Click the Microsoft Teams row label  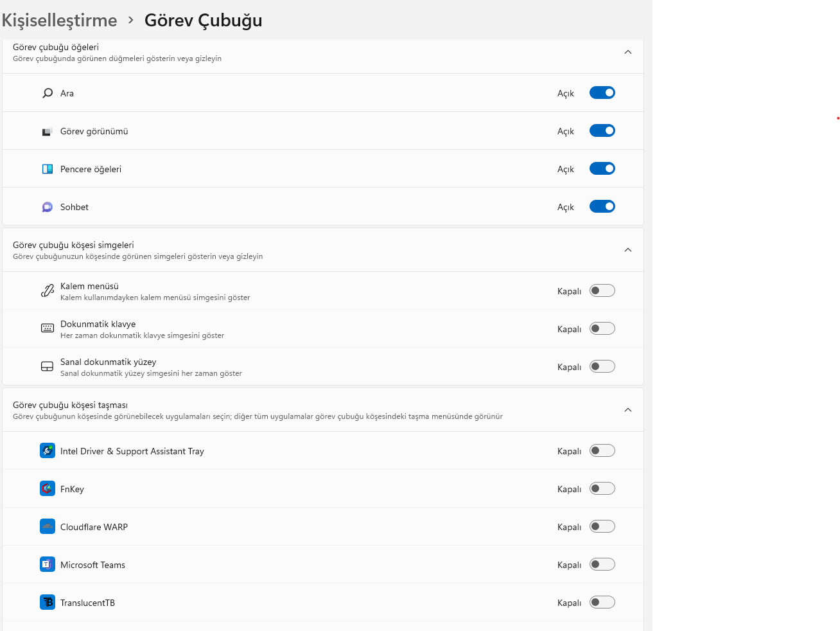(92, 565)
